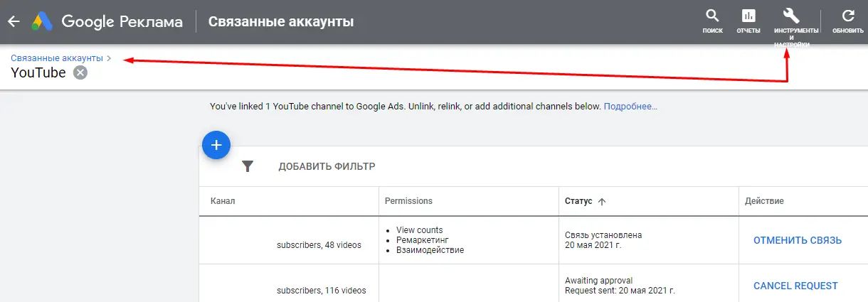Screen dimensions: 868x302
Task: Close the YouTube section with X icon
Action: 80,72
